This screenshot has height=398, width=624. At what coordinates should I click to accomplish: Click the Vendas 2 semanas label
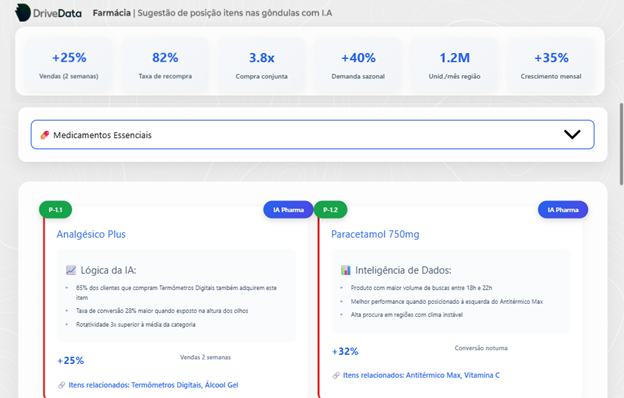[205, 357]
